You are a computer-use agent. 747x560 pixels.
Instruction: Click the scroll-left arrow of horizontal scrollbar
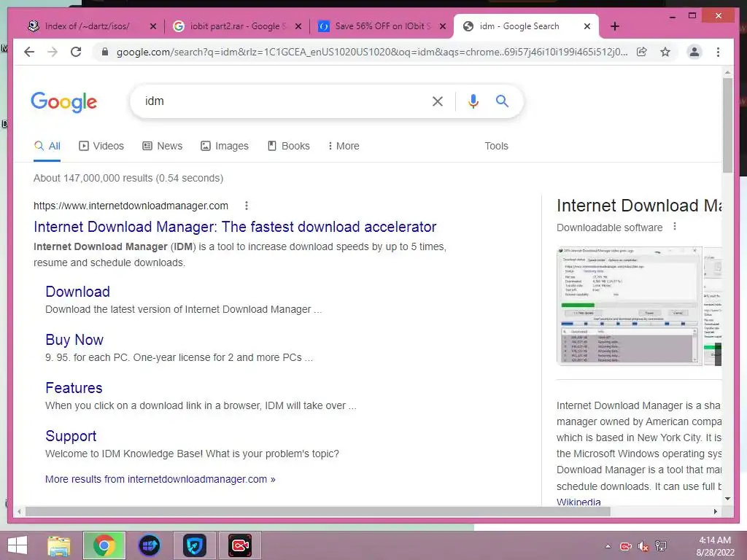click(18, 511)
